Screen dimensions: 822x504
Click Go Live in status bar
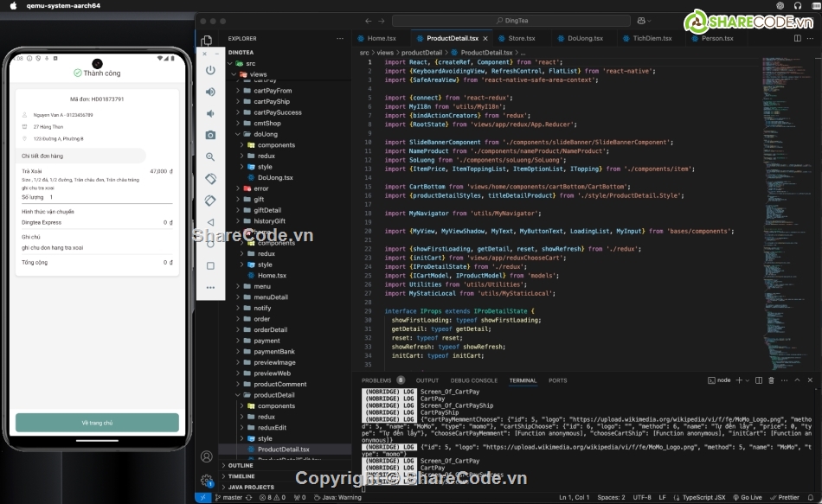click(x=747, y=498)
